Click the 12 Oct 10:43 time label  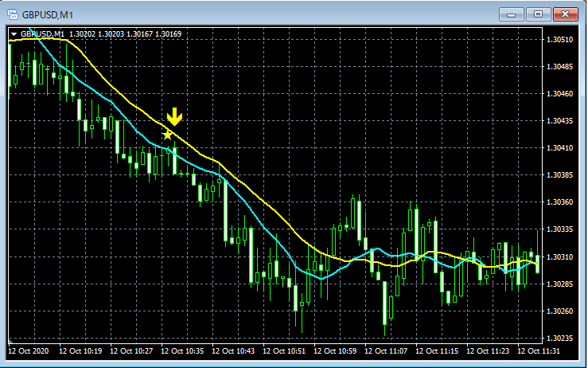[x=233, y=351]
